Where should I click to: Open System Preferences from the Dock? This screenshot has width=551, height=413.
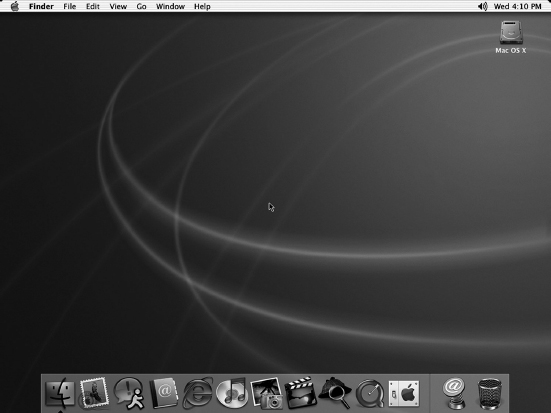coord(404,393)
